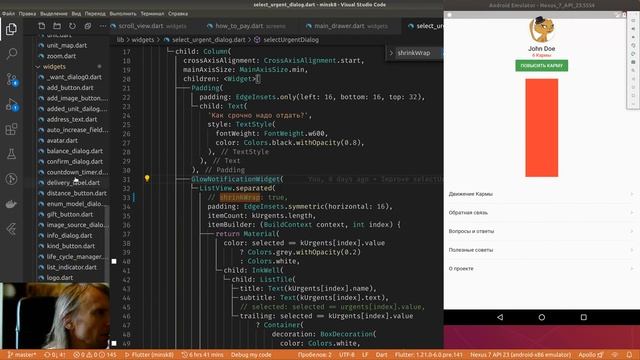Open chevron on Движение Кармы row
640x360 pixels.
point(632,194)
